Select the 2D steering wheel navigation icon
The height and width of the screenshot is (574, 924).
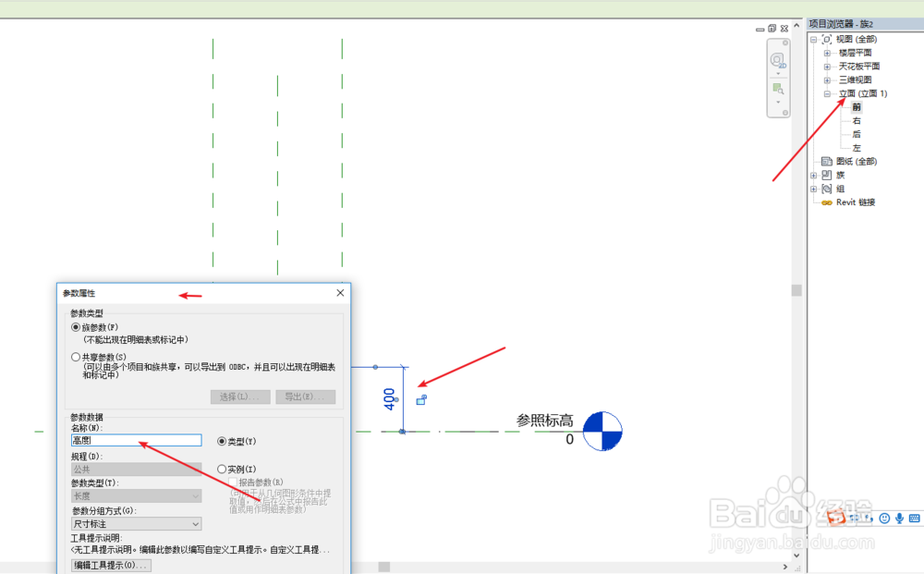tap(777, 61)
